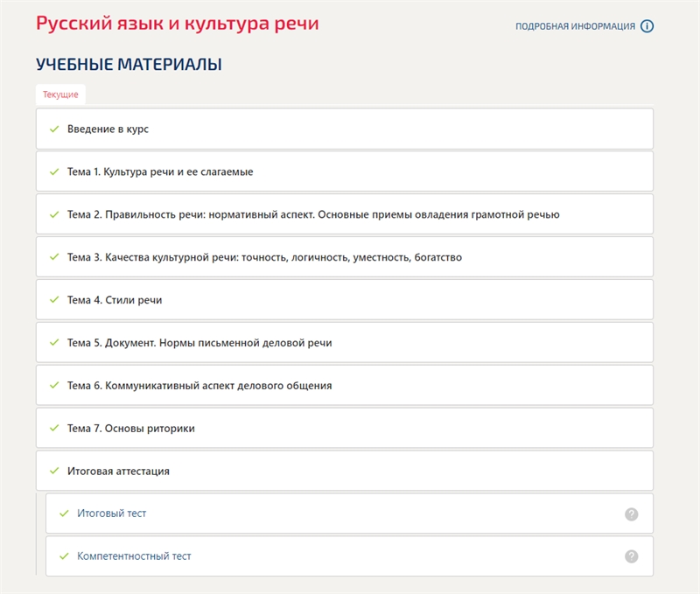700x594 pixels.
Task: Click the green checkmark beside Тема 1
Action: pos(54,171)
